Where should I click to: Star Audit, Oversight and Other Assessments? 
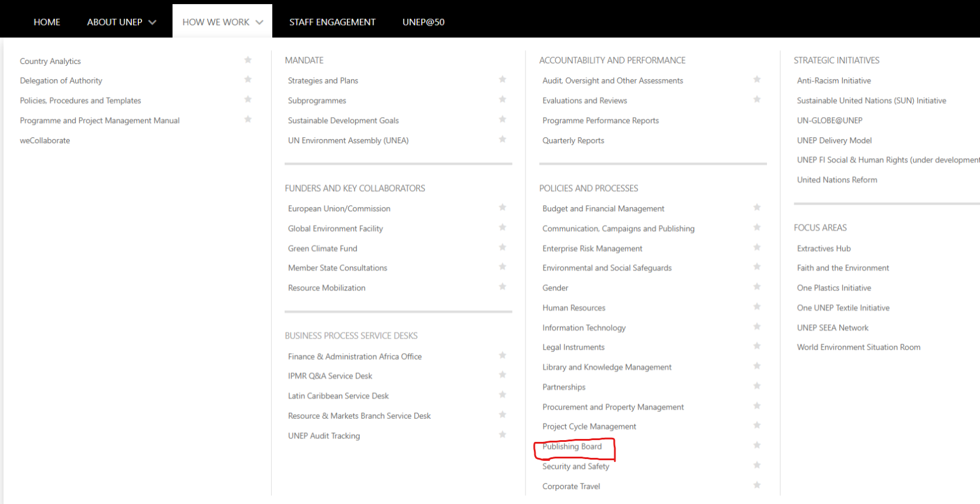click(x=757, y=79)
